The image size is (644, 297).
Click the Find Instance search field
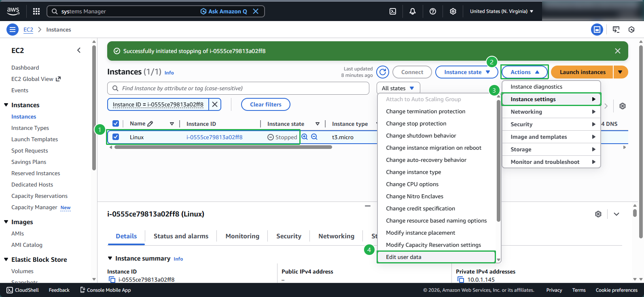click(x=238, y=88)
